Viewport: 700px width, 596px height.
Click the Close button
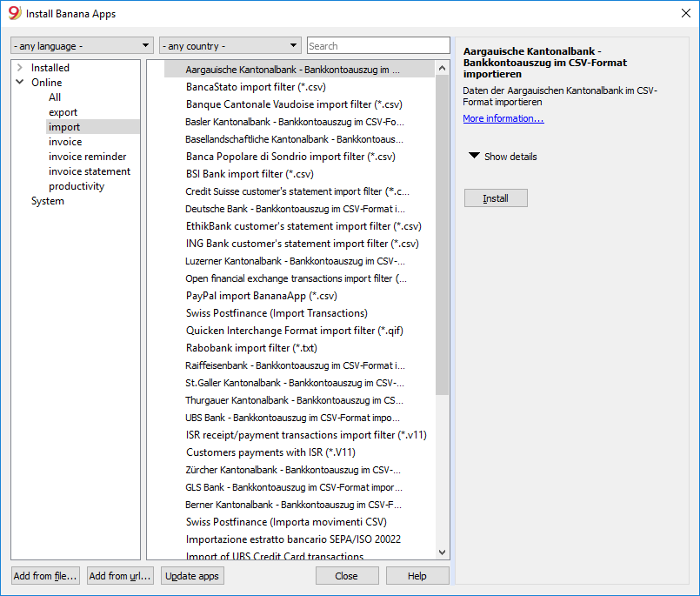point(347,576)
